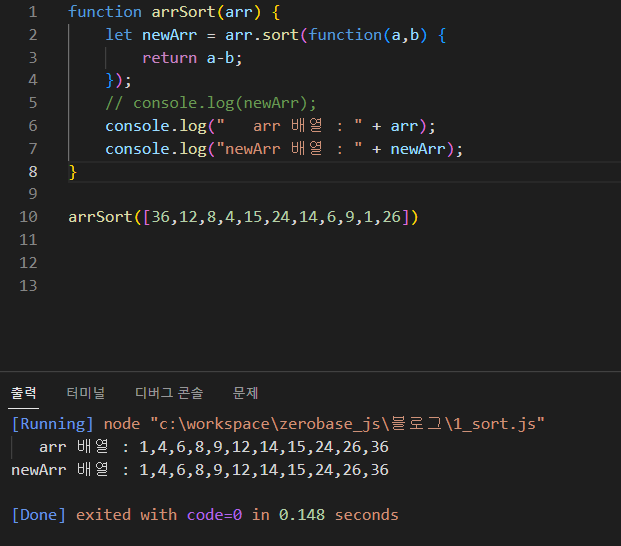Click '0.148' in the output

click(302, 515)
